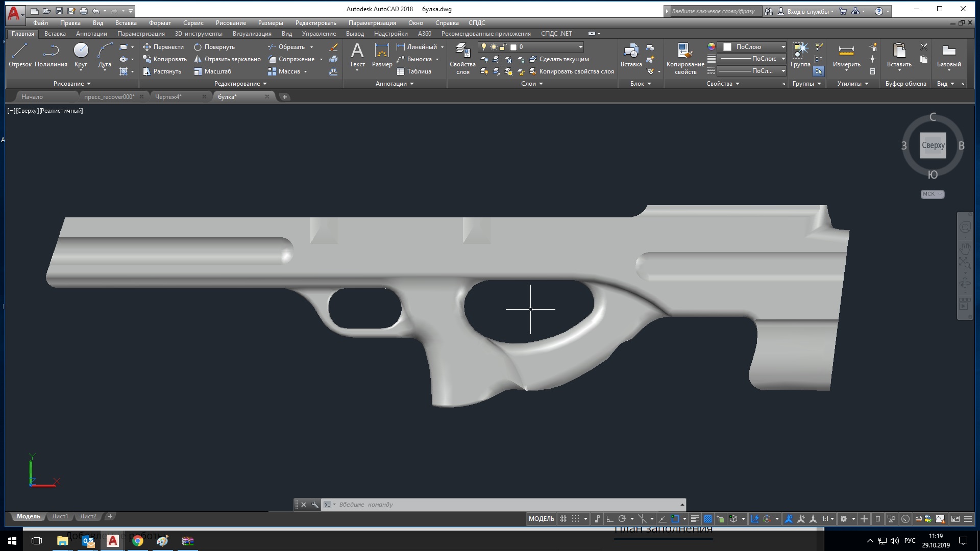Viewport: 980px width, 551px height.
Task: Open the Файл menu
Action: coord(40,23)
